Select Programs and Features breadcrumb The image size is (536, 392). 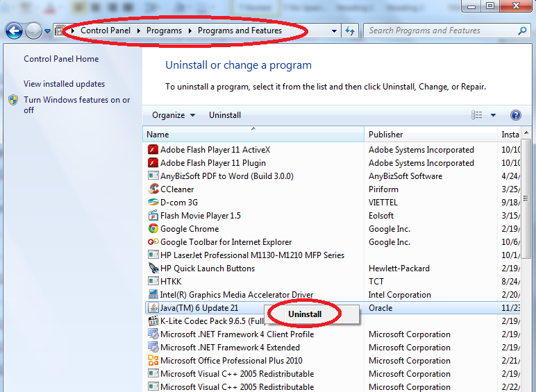coord(240,31)
